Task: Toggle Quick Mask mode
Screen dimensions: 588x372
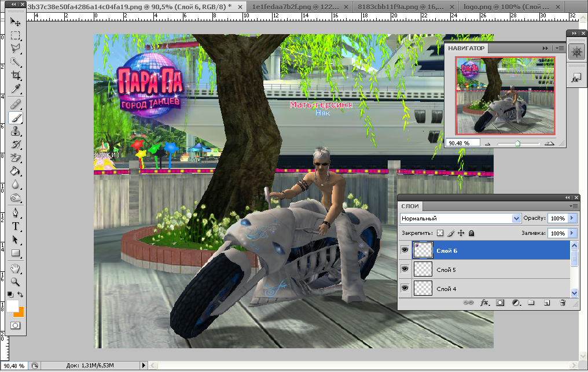Action: [x=16, y=326]
